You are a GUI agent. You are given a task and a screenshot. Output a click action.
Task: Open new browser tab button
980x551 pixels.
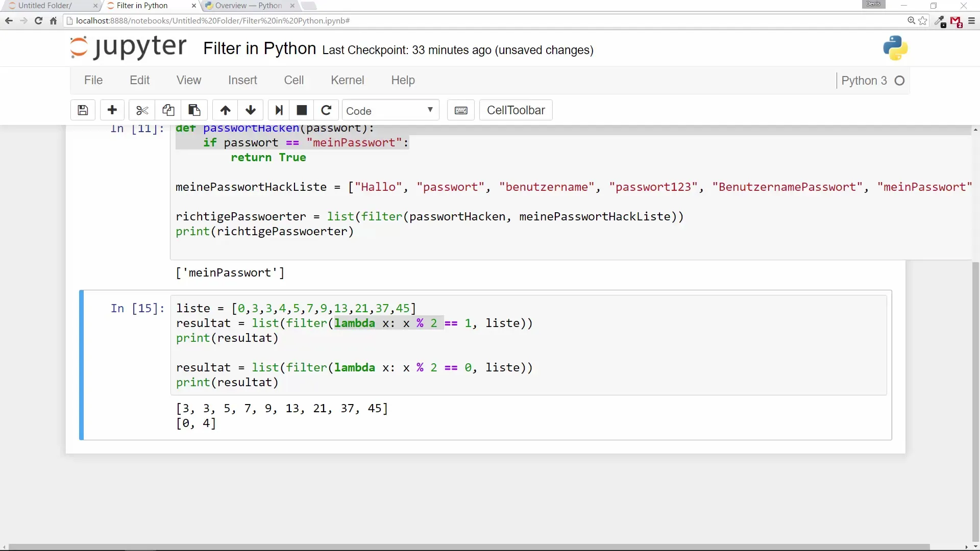308,6
